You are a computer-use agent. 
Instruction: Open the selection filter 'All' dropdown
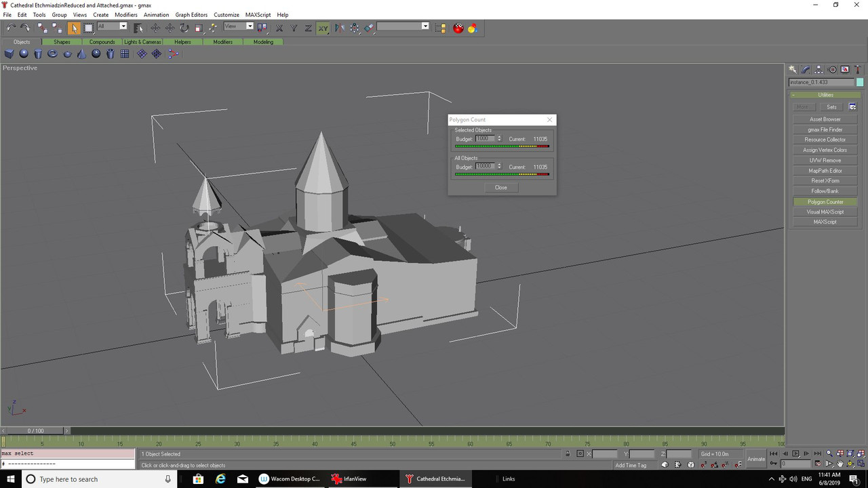[x=113, y=26]
